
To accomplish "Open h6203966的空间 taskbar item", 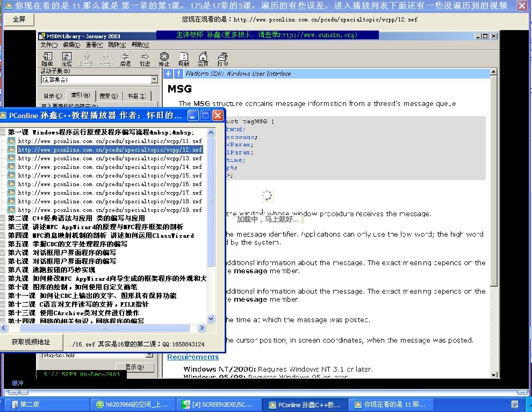I will pos(133,404).
